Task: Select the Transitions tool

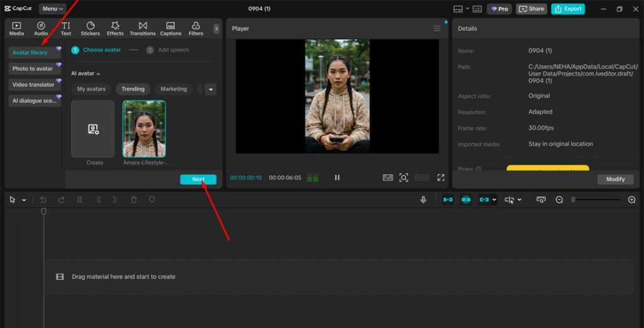Action: (143, 28)
